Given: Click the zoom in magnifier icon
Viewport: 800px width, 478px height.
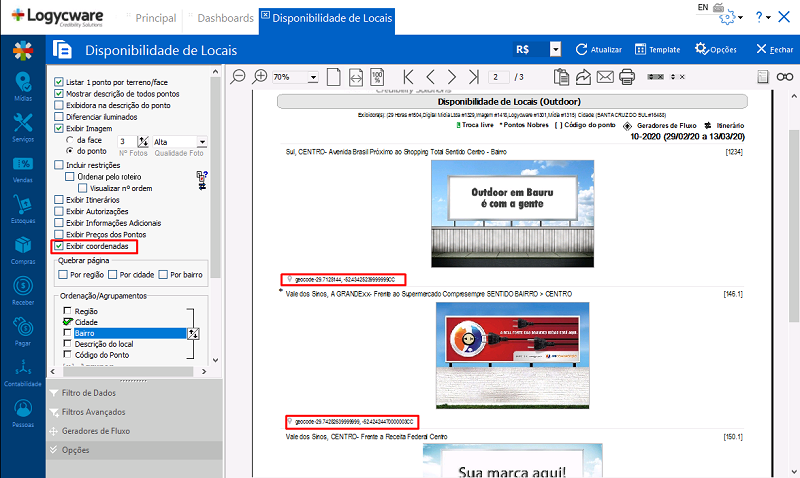Looking at the screenshot, I should point(260,76).
